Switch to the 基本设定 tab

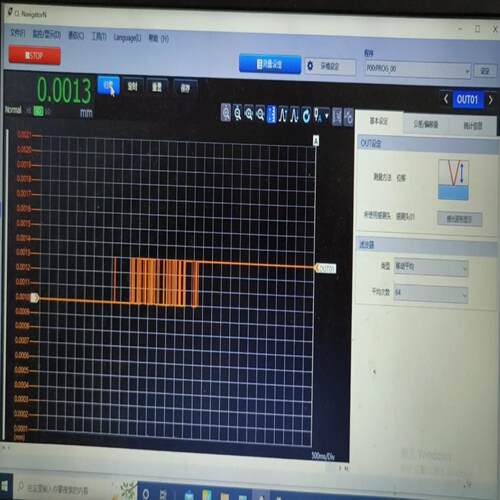click(x=379, y=121)
